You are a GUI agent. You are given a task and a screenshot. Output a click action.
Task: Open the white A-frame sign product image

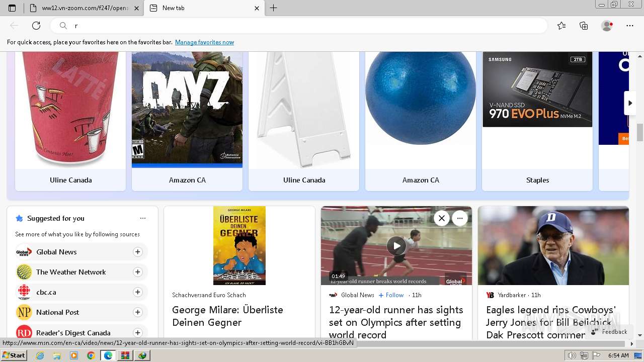[304, 110]
